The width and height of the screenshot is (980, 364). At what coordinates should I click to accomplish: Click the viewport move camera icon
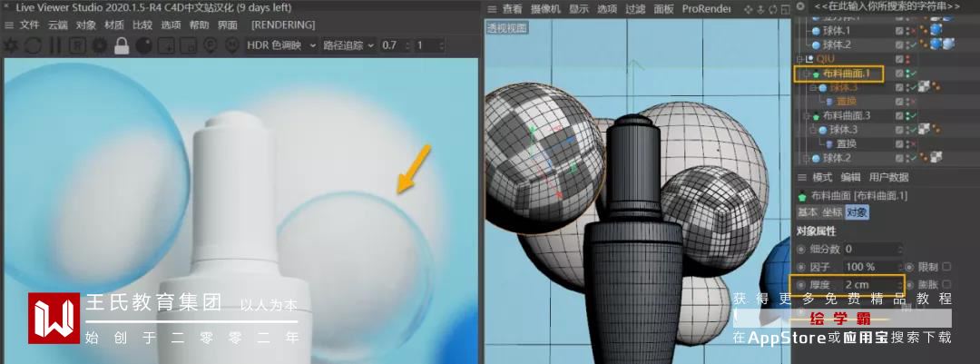click(x=749, y=9)
